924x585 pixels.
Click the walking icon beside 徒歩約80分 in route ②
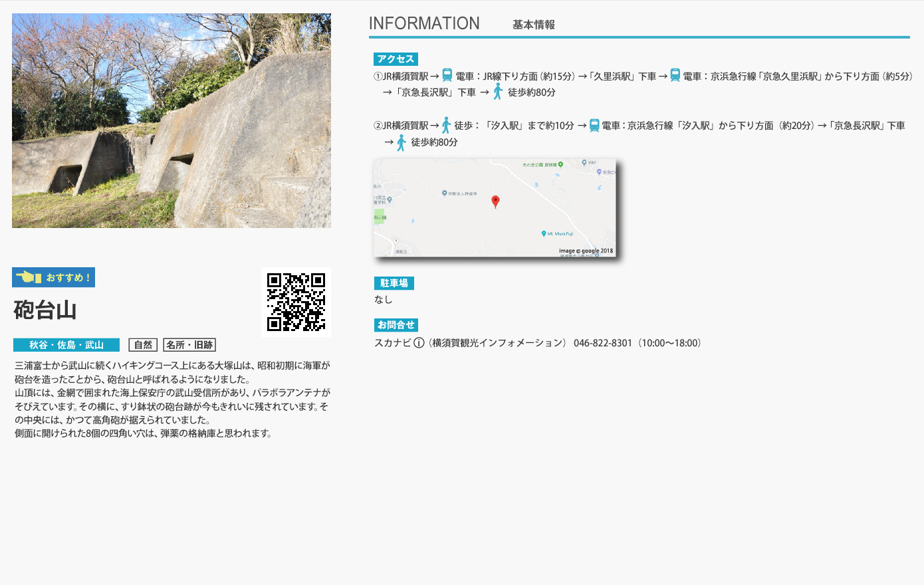click(x=401, y=142)
